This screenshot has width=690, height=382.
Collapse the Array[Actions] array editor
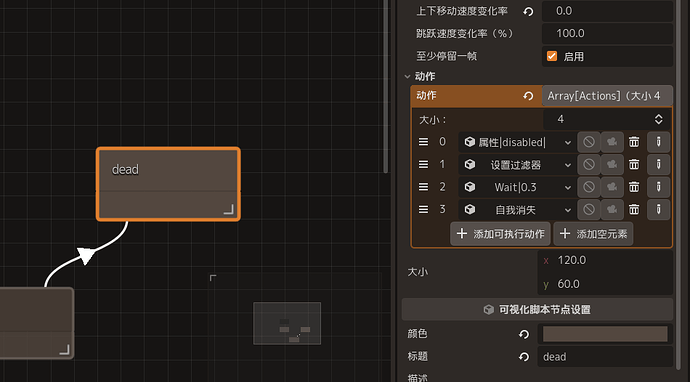(607, 96)
